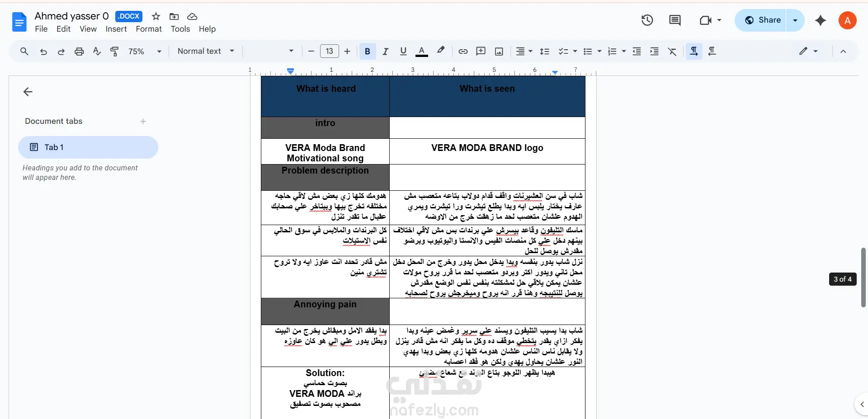Viewport: 868px width, 419px height.
Task: Open the account avatar A
Action: pyautogui.click(x=848, y=20)
